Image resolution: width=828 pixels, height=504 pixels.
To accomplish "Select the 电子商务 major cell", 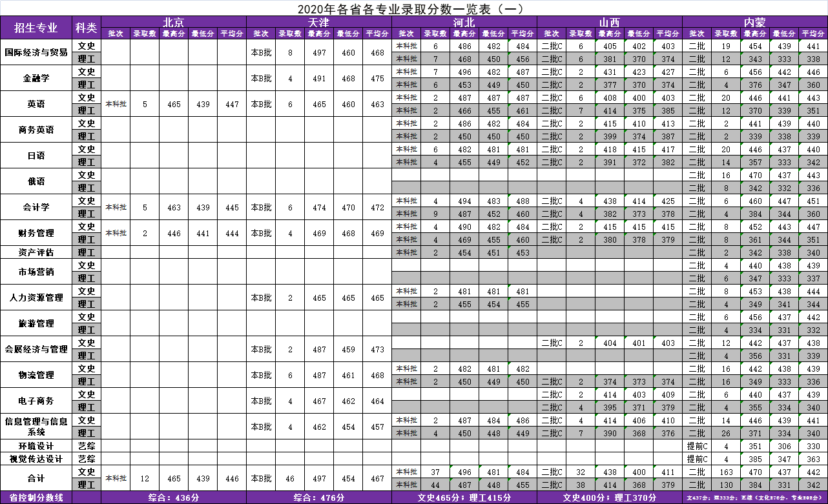I will tap(36, 401).
